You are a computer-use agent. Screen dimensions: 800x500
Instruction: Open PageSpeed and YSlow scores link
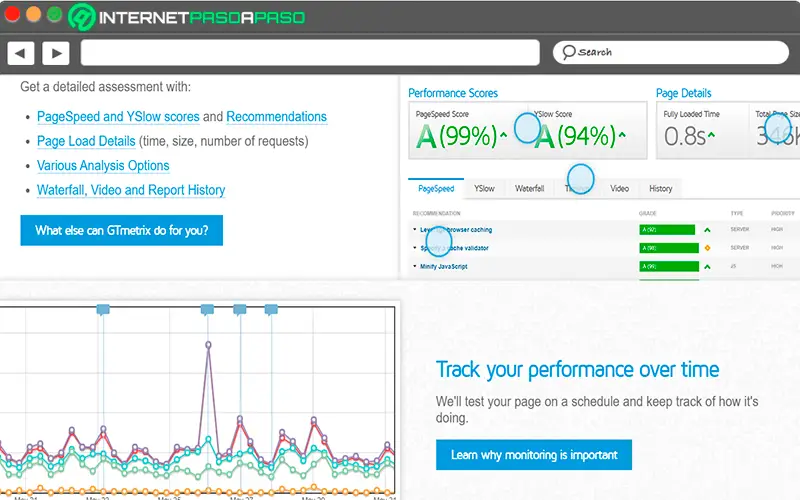click(x=118, y=117)
